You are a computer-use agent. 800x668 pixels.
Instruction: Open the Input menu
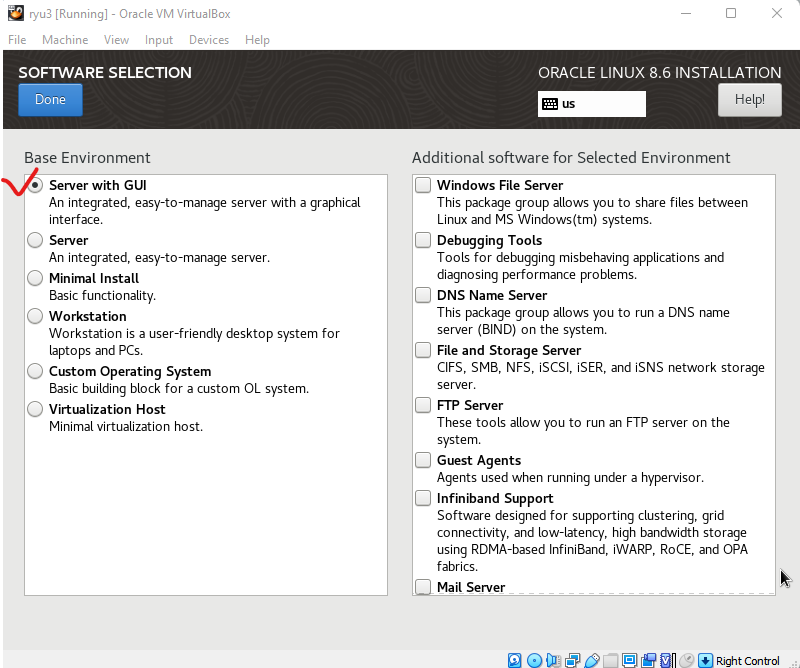[x=159, y=40]
